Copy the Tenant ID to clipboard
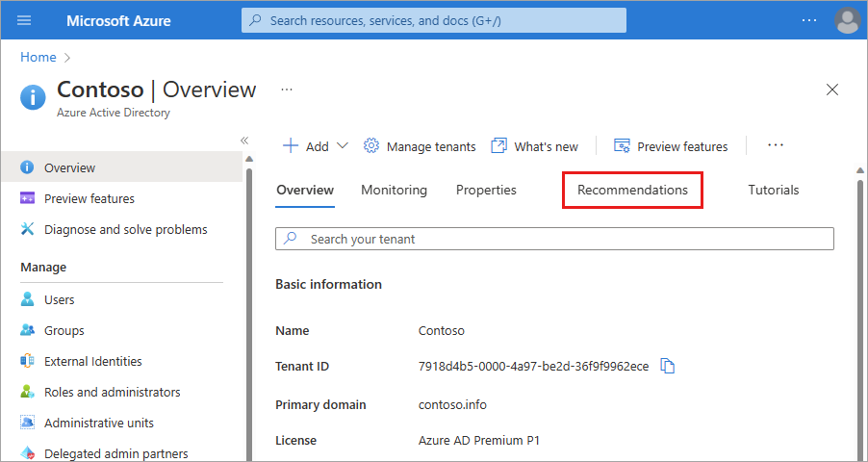The width and height of the screenshot is (868, 462). pyautogui.click(x=668, y=366)
